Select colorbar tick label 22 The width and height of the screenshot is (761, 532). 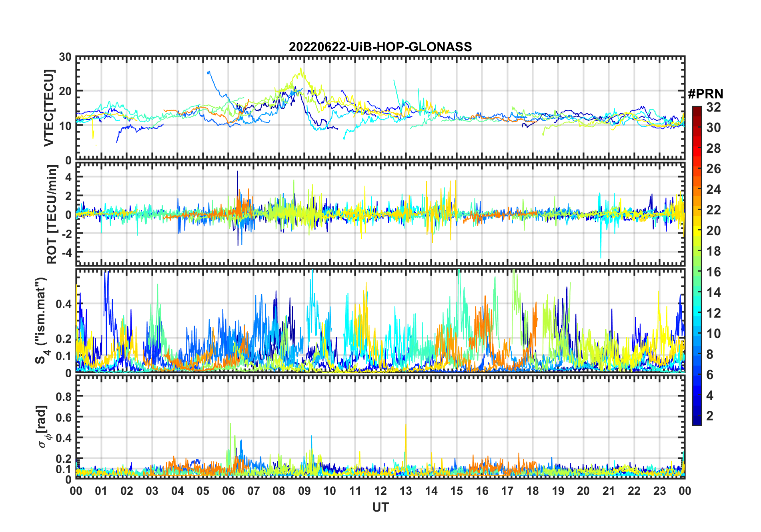click(x=713, y=210)
